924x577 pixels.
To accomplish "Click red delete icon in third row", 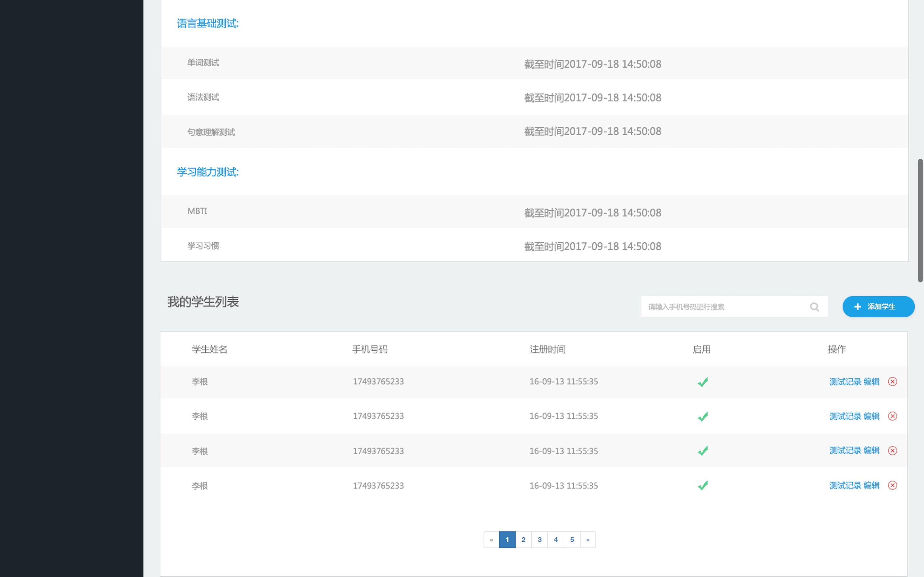I will point(892,451).
